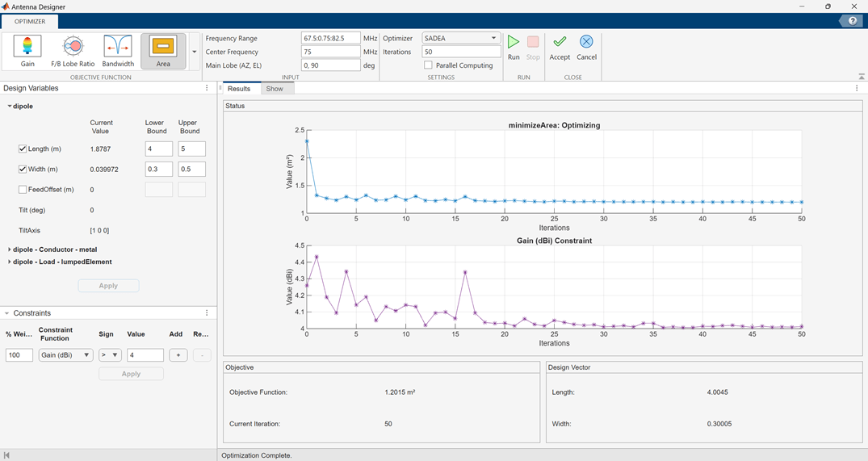Turn on Parallel Computing

[429, 65]
